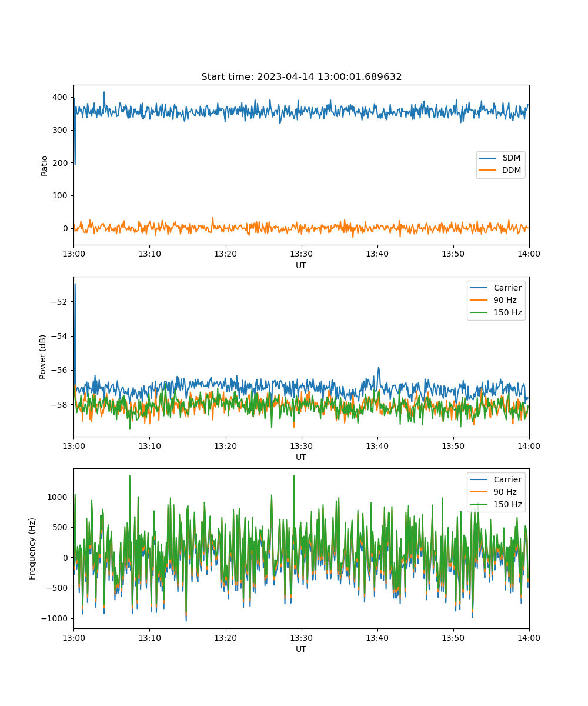Click the "Frequency (Hz)" y-axis label
The height and width of the screenshot is (706, 588).
coord(32,548)
